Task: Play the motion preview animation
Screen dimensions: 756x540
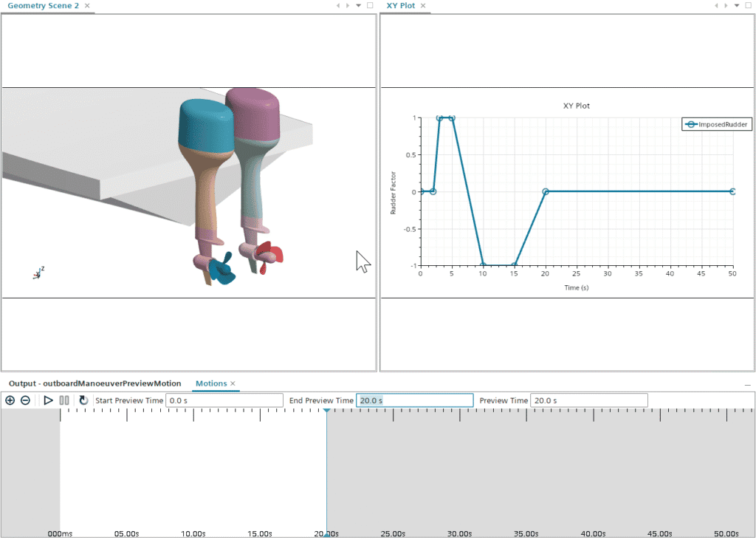Action: 47,400
